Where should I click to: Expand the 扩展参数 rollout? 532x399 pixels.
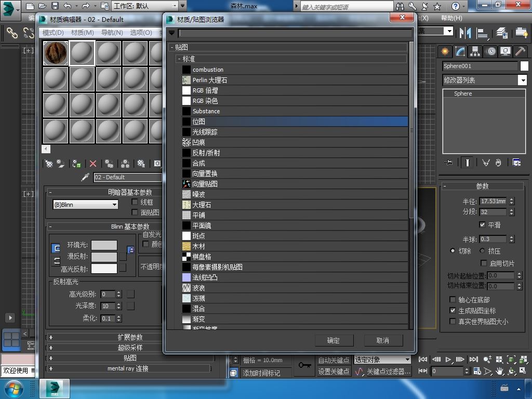pos(130,337)
